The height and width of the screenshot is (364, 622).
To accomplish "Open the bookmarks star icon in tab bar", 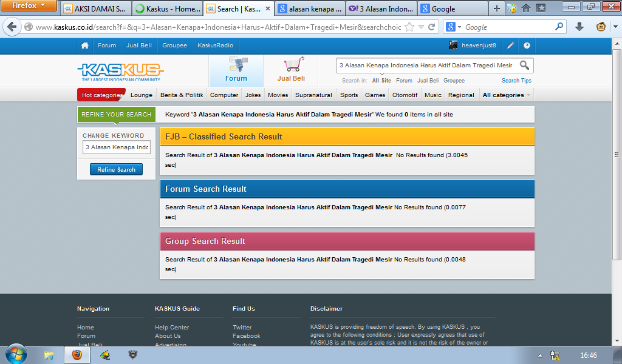I will 541,8.
